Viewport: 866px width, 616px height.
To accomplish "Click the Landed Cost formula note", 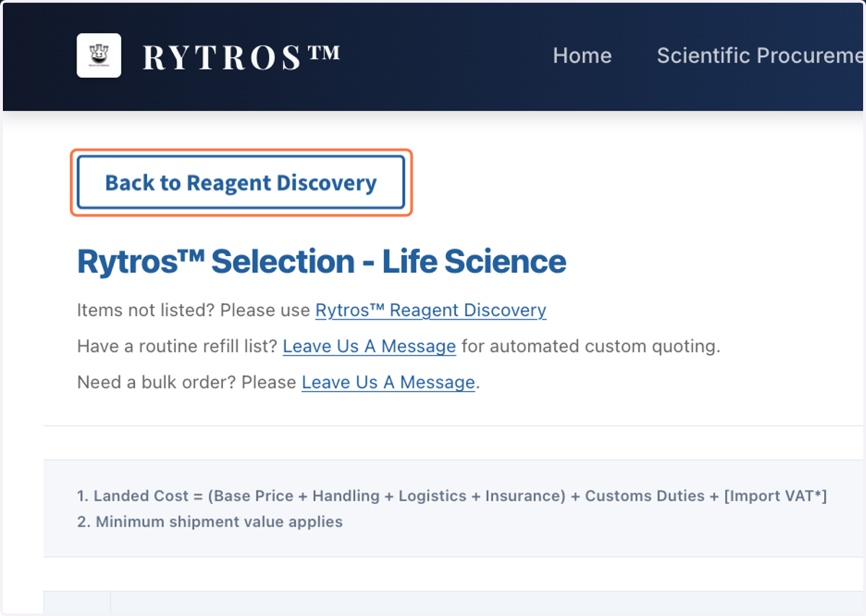I will point(452,496).
